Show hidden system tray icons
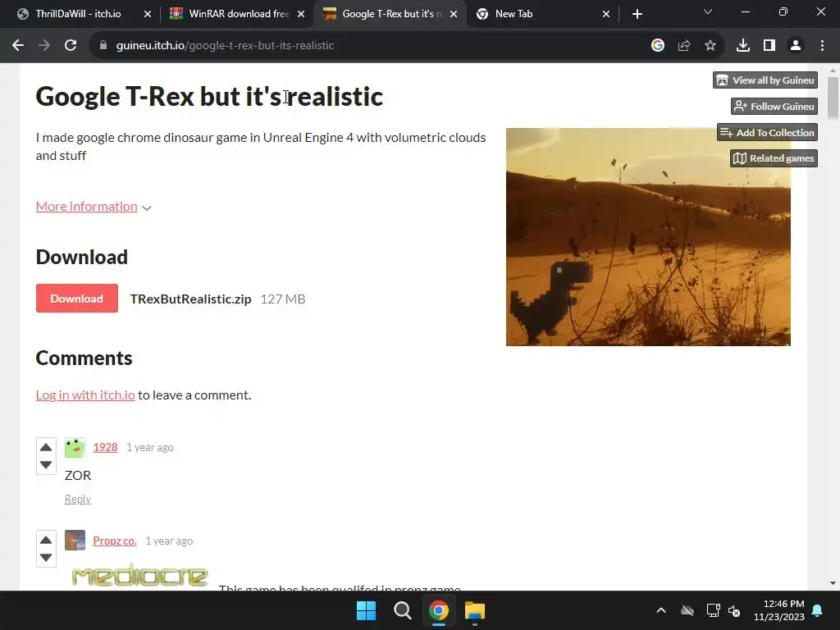 (661, 610)
